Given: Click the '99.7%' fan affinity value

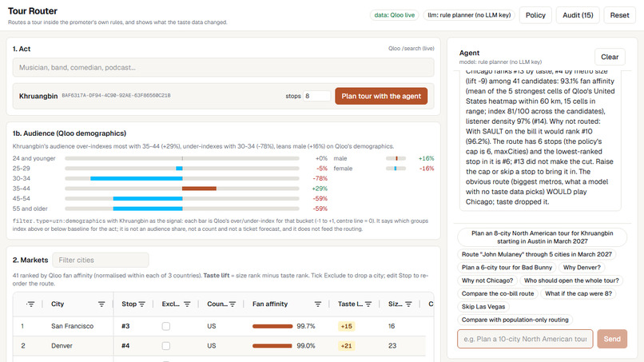Looking at the screenshot, I should pos(306,326).
